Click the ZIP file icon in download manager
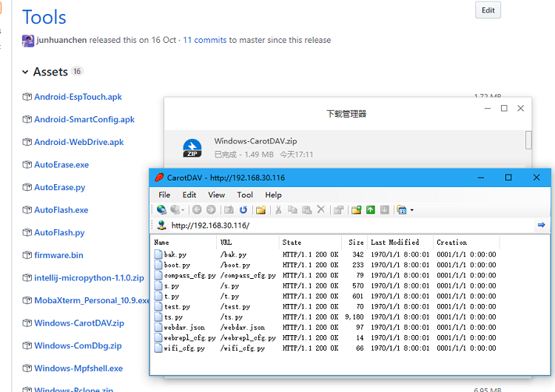 (x=192, y=148)
